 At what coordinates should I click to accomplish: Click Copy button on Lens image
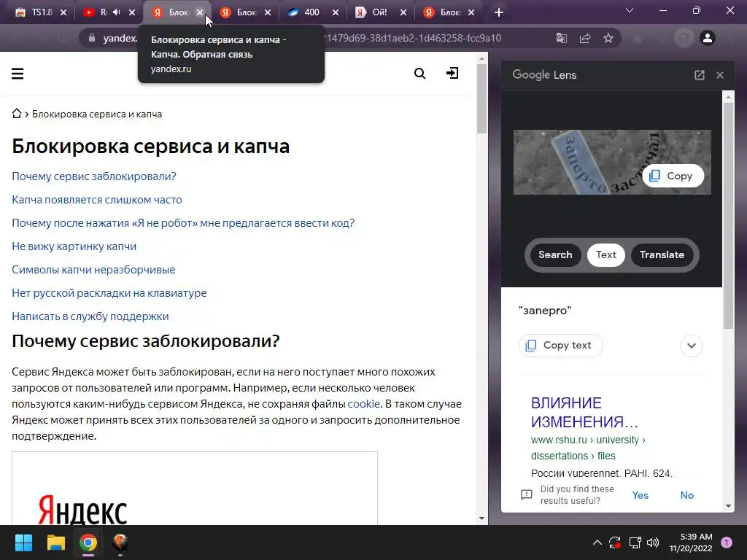[x=673, y=176]
